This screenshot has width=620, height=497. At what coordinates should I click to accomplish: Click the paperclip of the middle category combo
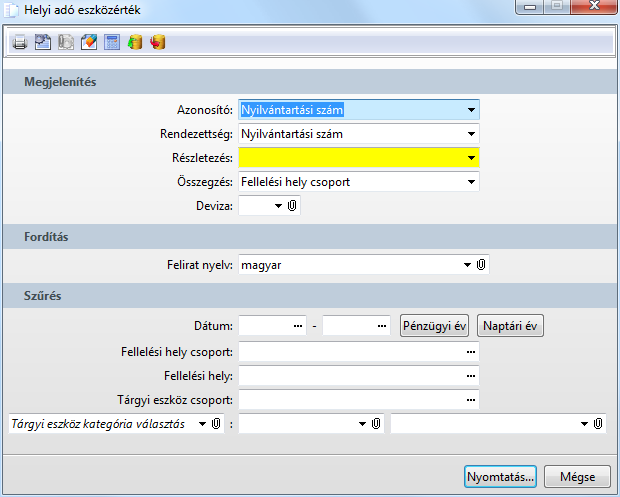click(x=376, y=424)
